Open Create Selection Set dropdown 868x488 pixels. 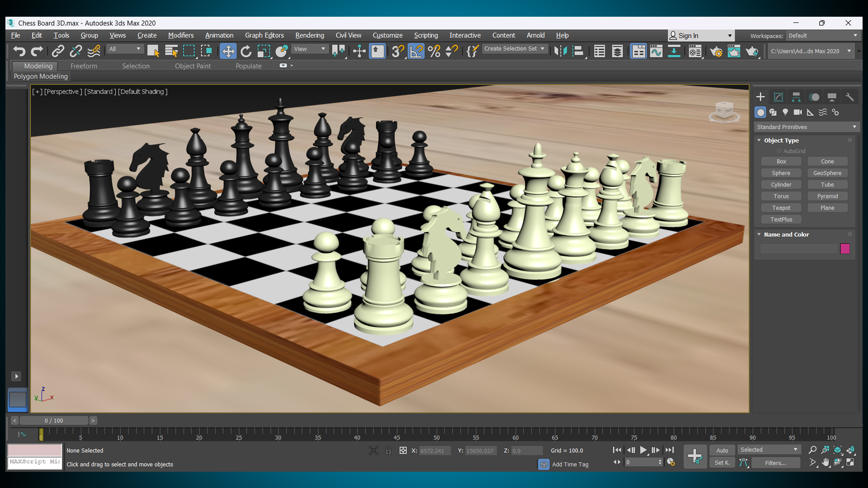click(x=514, y=49)
